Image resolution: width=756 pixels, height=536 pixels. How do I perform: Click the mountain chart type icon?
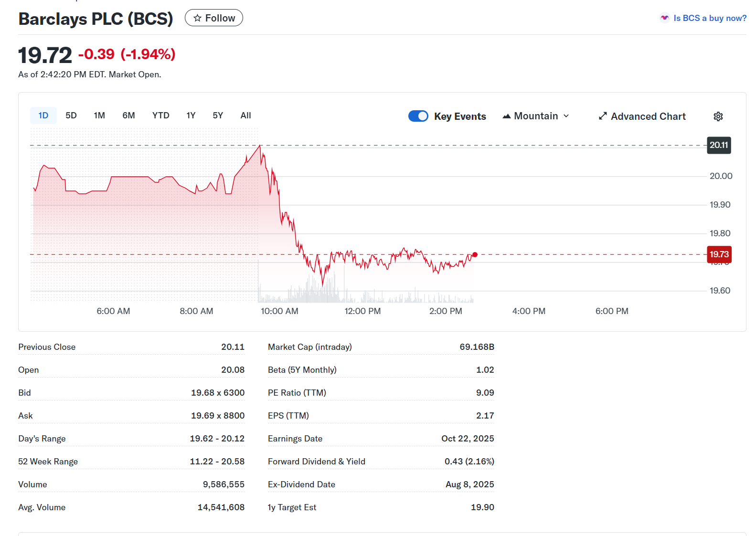point(507,116)
